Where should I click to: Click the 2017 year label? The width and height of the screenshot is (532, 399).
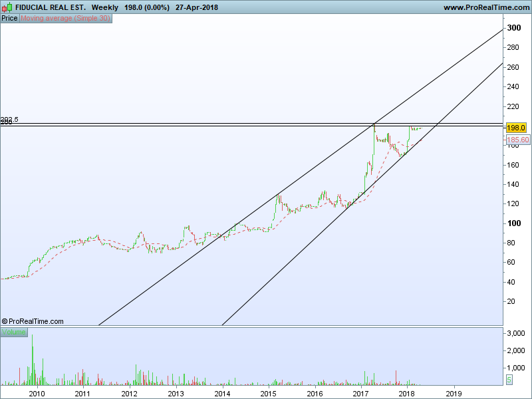click(x=360, y=394)
